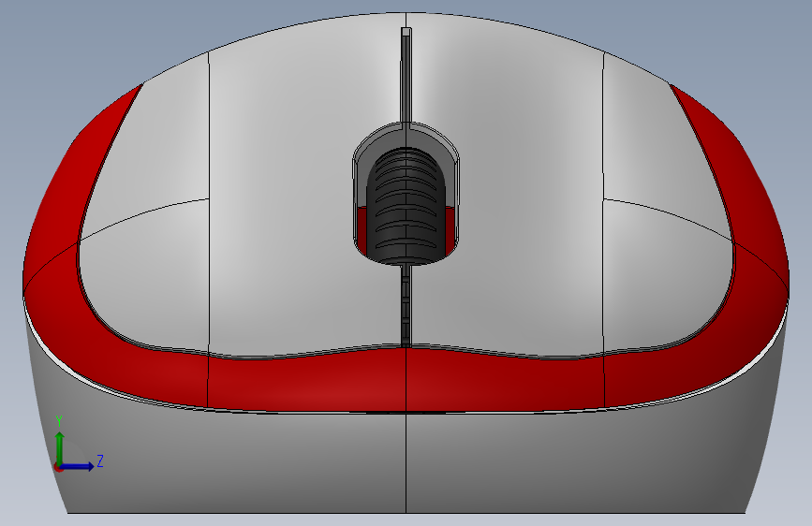Click the "Y" axis label

click(x=59, y=421)
